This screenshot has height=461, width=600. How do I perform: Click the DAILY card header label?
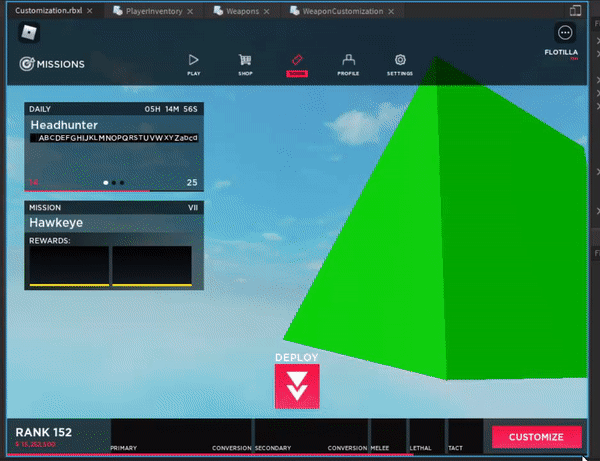pos(40,109)
